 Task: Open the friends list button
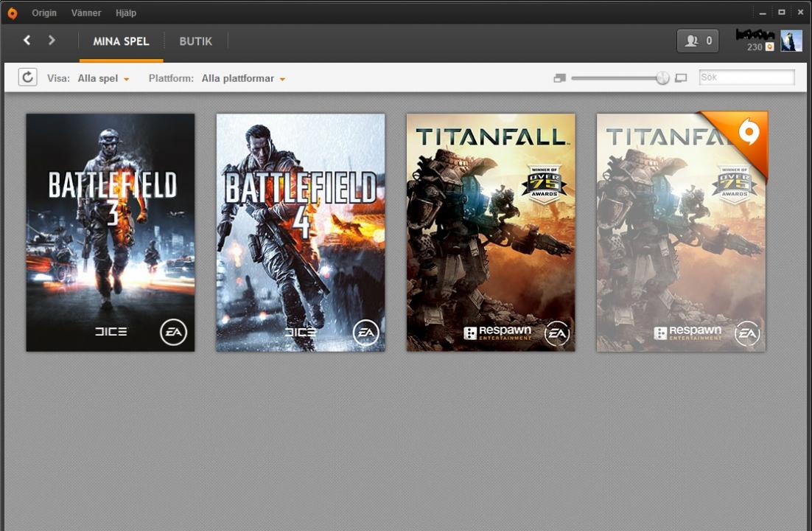click(x=697, y=41)
